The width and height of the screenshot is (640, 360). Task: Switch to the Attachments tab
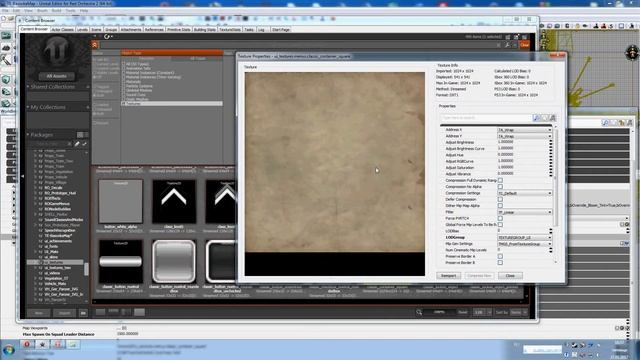131,30
